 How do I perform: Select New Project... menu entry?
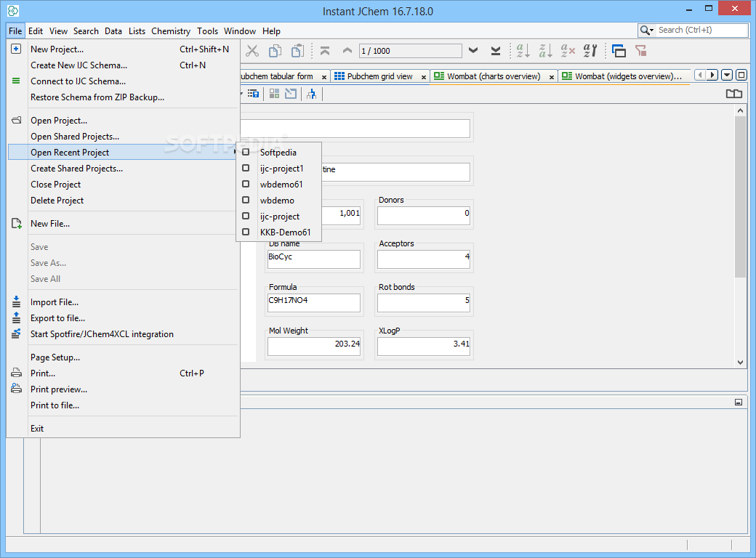click(122, 49)
